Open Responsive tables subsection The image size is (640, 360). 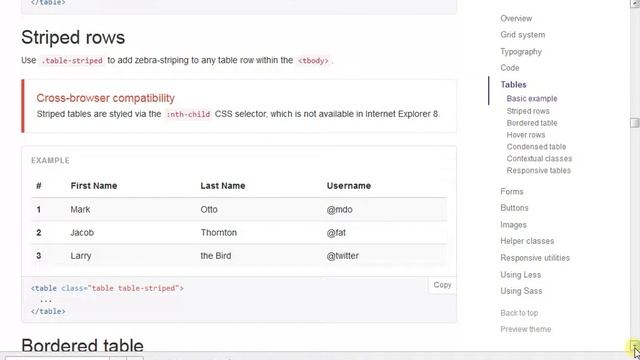(538, 171)
